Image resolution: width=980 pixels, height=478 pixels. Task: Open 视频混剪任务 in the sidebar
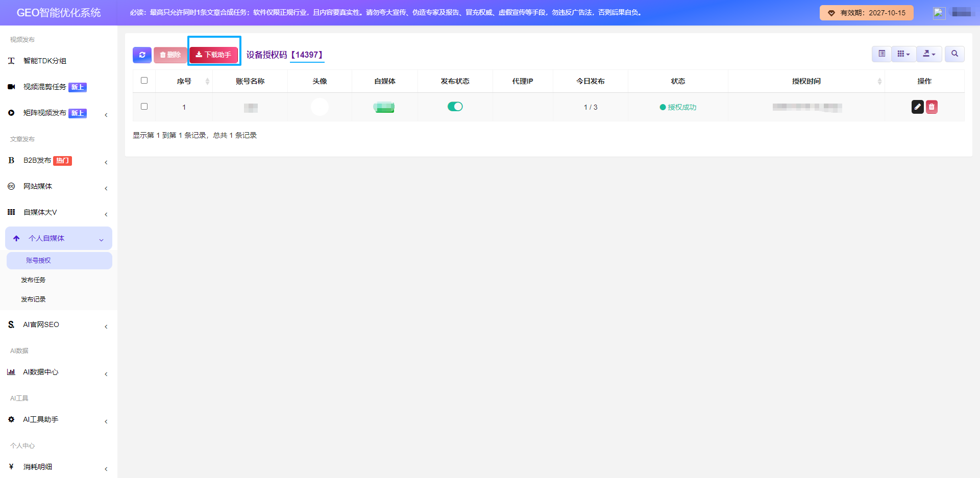[x=45, y=87]
